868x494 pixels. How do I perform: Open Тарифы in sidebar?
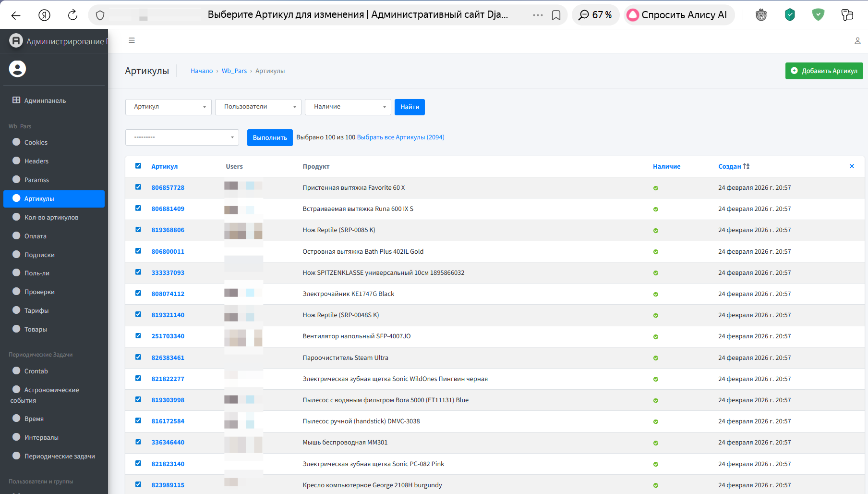pyautogui.click(x=54, y=310)
